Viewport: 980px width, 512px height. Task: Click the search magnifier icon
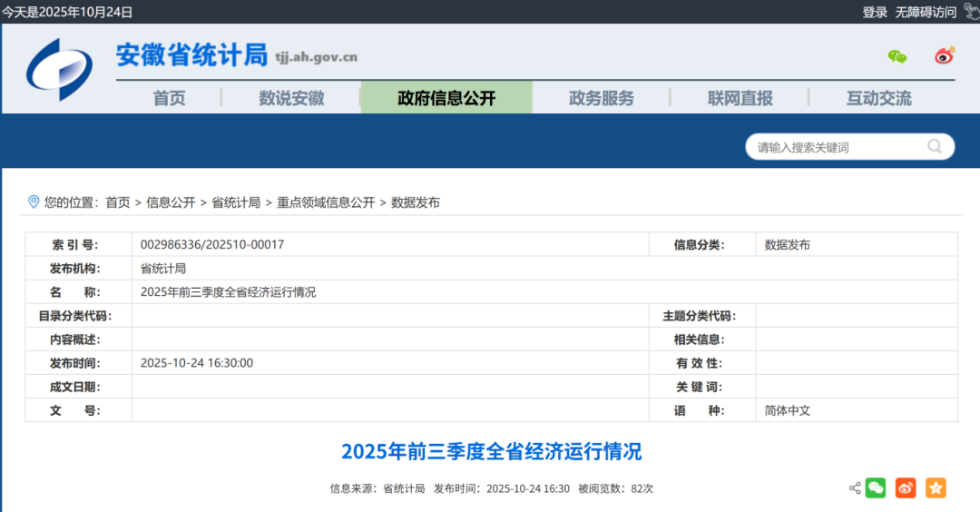(935, 146)
